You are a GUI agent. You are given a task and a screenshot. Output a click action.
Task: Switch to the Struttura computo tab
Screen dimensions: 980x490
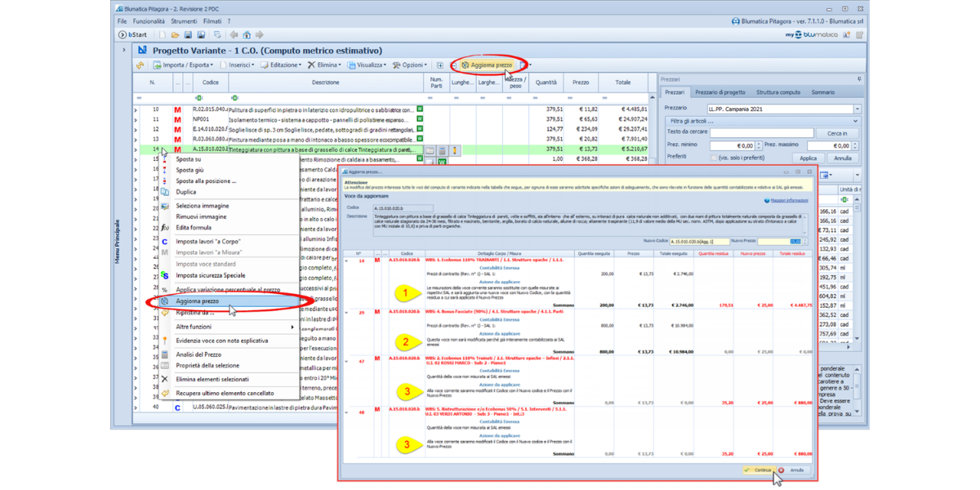778,92
